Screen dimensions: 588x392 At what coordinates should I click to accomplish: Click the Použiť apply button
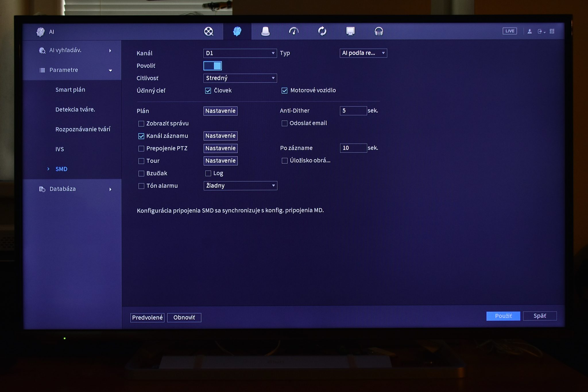coord(503,316)
